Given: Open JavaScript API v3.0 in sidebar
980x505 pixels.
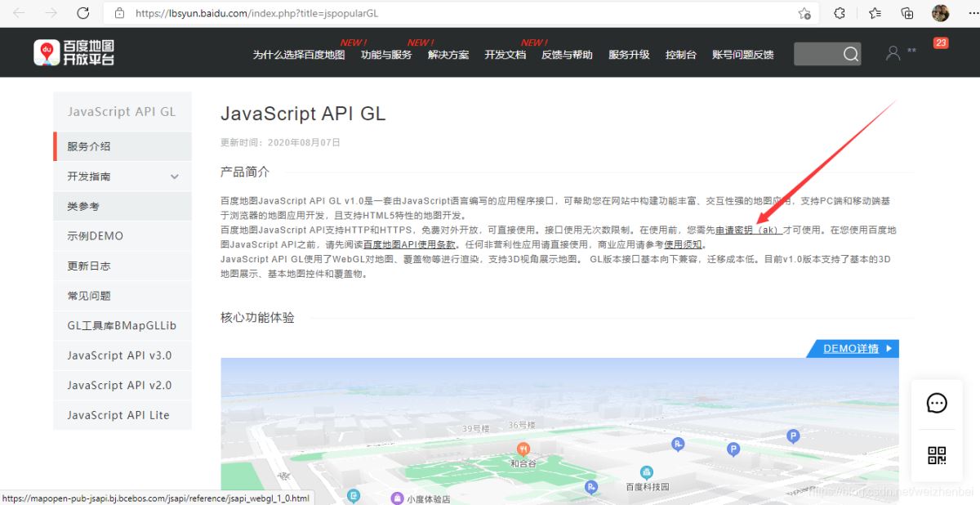Looking at the screenshot, I should pos(122,355).
